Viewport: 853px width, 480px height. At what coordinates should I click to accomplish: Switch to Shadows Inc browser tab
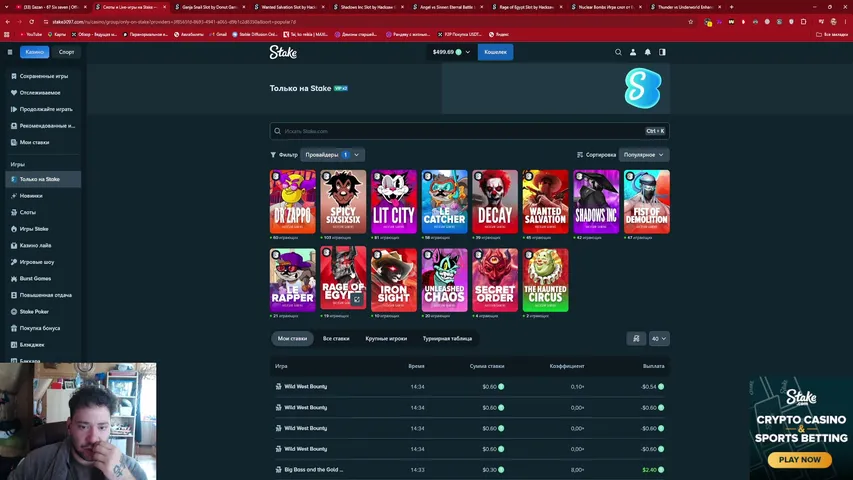click(368, 7)
